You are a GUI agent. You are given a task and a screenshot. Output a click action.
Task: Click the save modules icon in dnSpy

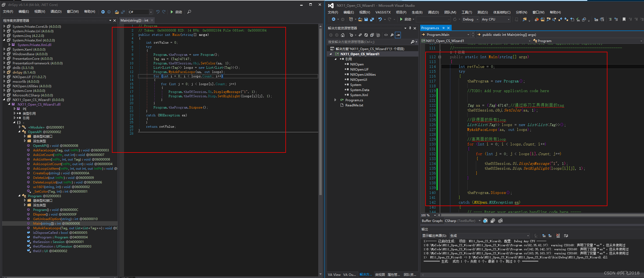point(123,12)
